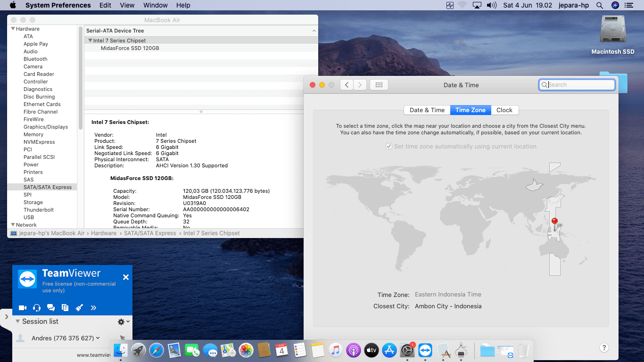
Task: Start video in TeamViewer panel
Action: tap(22, 308)
